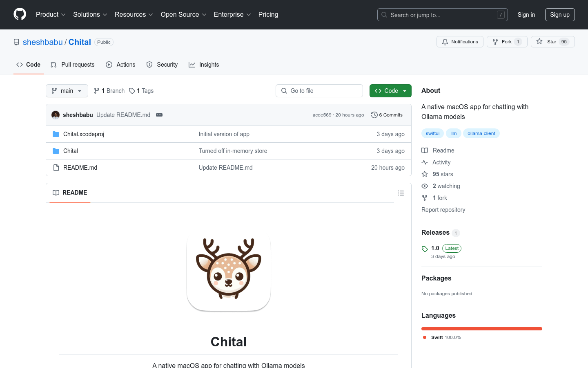588x368 pixels.
Task: Switch to the Pull requests tab
Action: coord(73,65)
